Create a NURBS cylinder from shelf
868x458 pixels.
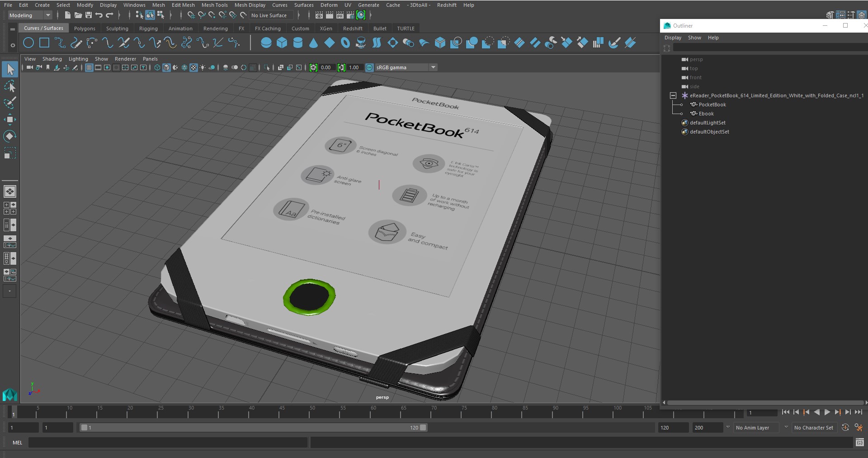click(x=298, y=43)
